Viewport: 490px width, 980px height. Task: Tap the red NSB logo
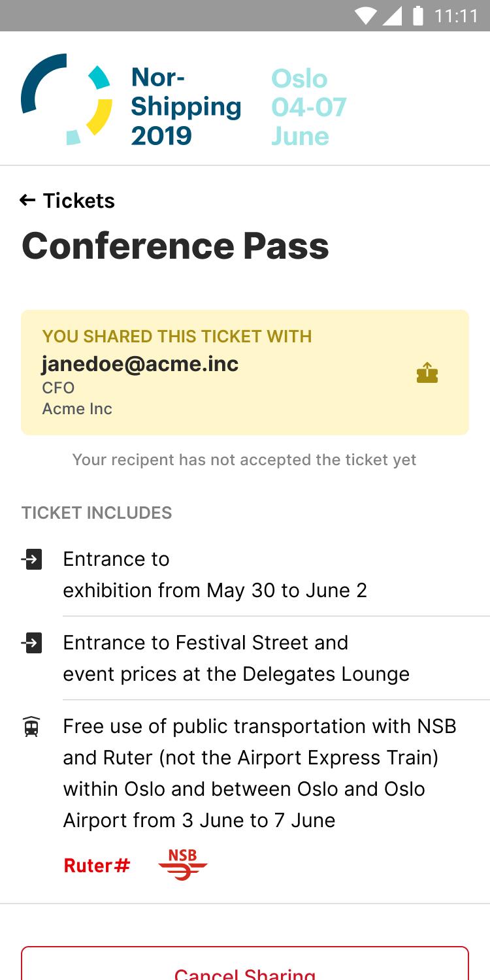(182, 864)
